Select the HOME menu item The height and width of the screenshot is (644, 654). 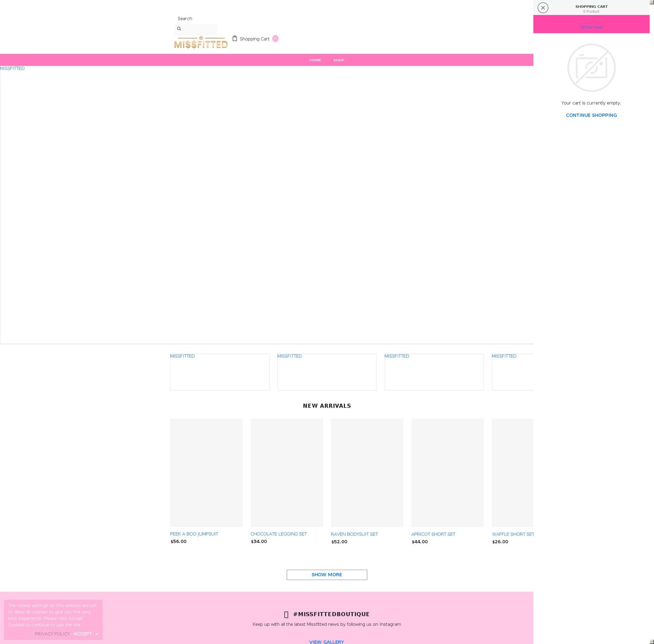315,60
